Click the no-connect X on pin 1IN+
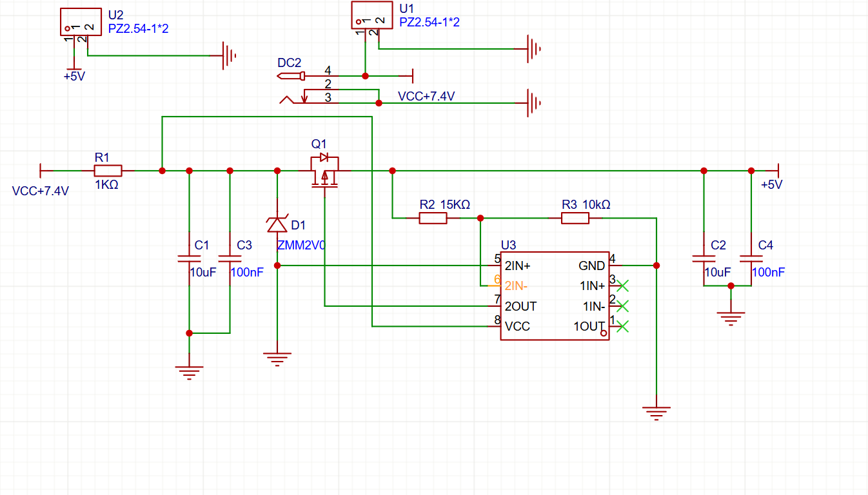868x495 pixels. 623,286
